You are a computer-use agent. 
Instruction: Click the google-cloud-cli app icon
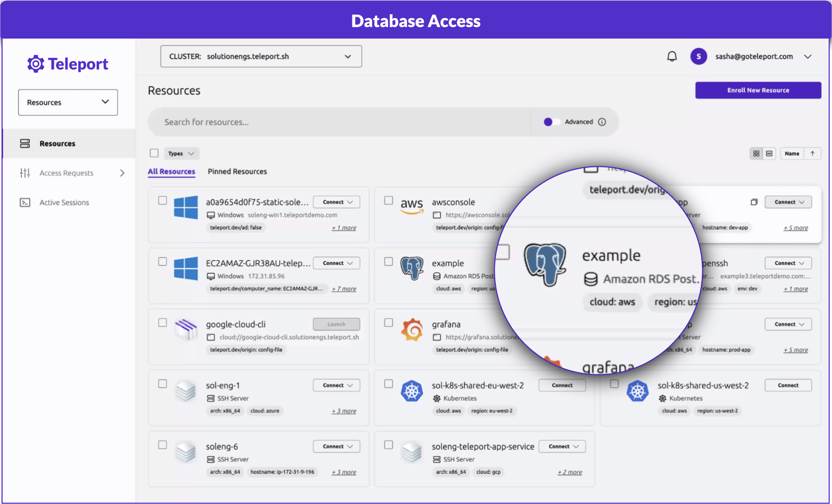tap(186, 330)
